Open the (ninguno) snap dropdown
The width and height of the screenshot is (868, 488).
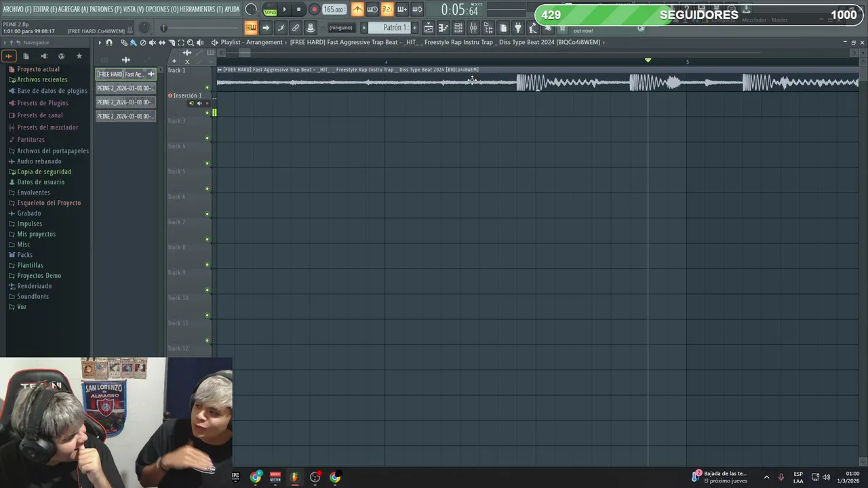click(341, 28)
